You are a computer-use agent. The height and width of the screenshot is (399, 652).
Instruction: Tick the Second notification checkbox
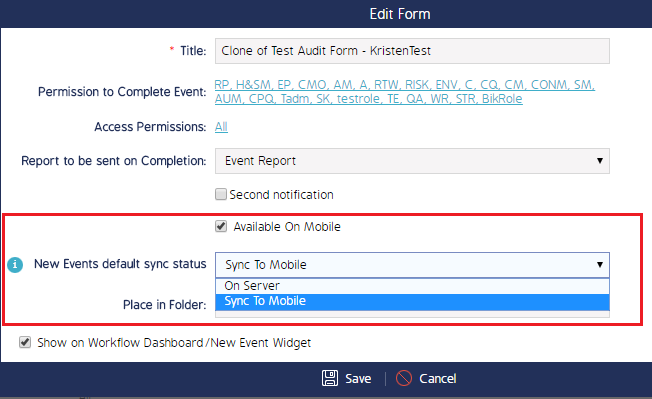(221, 194)
